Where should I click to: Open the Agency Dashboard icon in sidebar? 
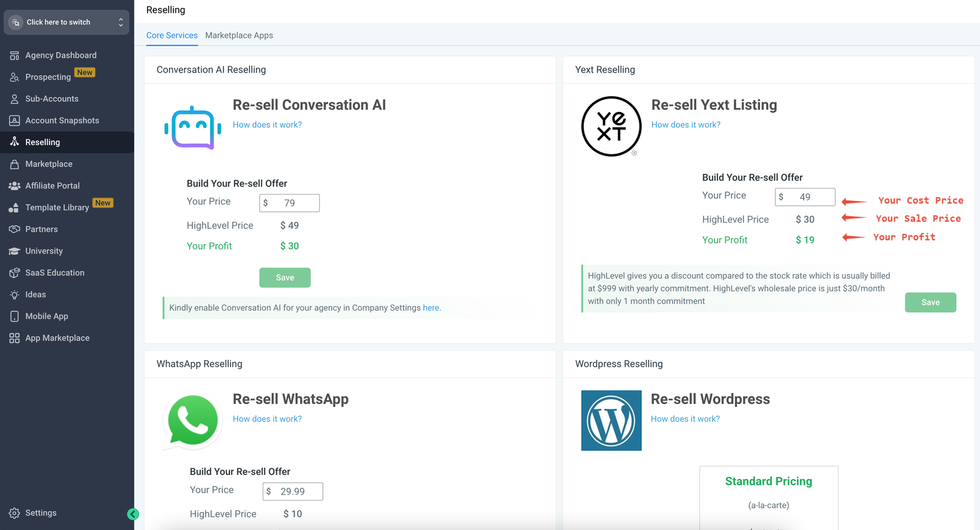tap(15, 55)
